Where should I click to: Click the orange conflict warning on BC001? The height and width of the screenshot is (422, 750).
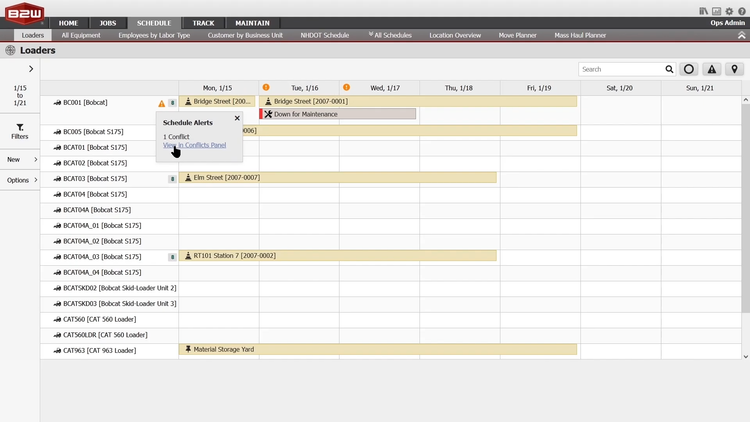162,103
